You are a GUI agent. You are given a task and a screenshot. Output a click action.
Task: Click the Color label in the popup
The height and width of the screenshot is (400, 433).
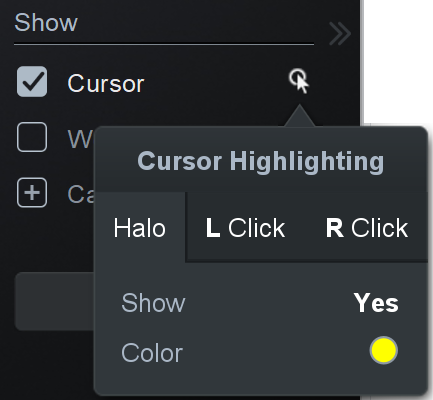(x=152, y=353)
